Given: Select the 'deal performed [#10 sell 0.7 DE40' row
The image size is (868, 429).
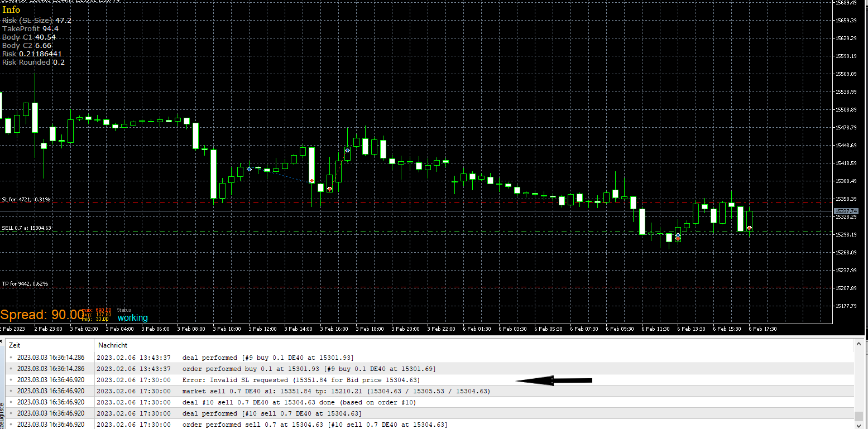Looking at the screenshot, I should [x=430, y=413].
